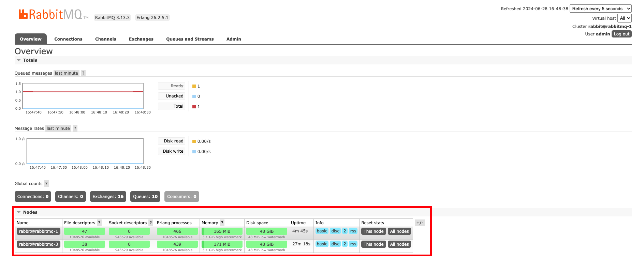Click the basic tag for rabbitmq-3
Image resolution: width=644 pixels, height=259 pixels.
tap(322, 244)
